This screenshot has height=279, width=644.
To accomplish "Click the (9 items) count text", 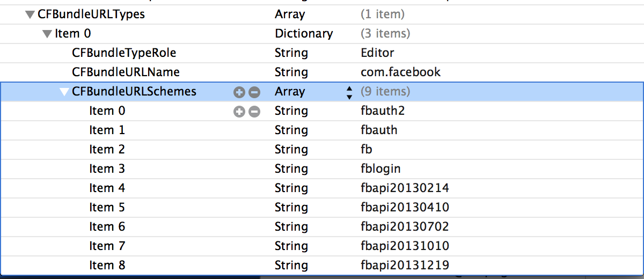I will [x=385, y=92].
